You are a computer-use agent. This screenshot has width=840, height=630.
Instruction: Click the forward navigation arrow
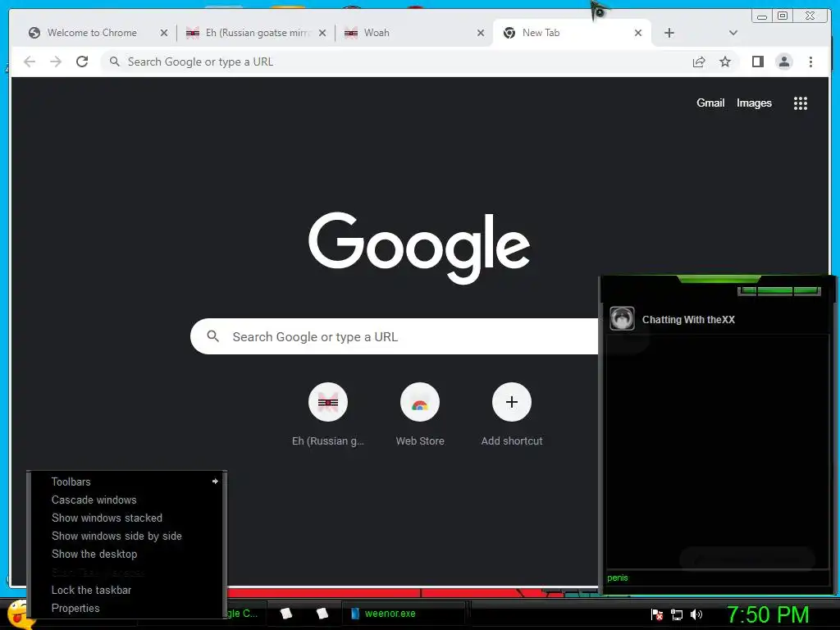click(x=56, y=62)
